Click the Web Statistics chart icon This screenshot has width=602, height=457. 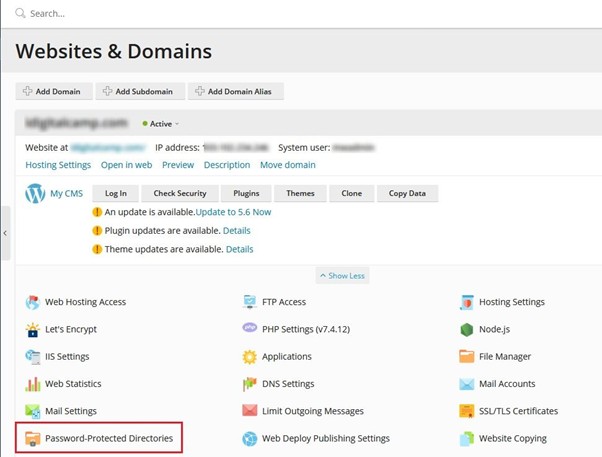point(33,384)
